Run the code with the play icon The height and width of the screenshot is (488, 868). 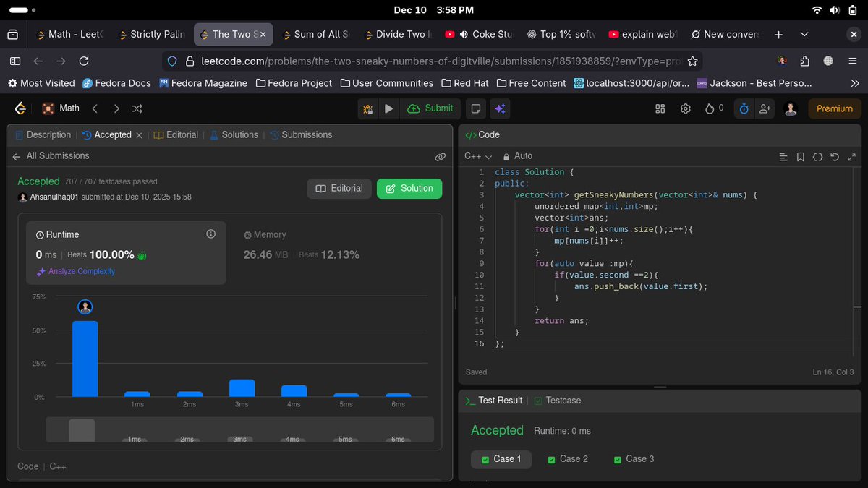point(388,108)
